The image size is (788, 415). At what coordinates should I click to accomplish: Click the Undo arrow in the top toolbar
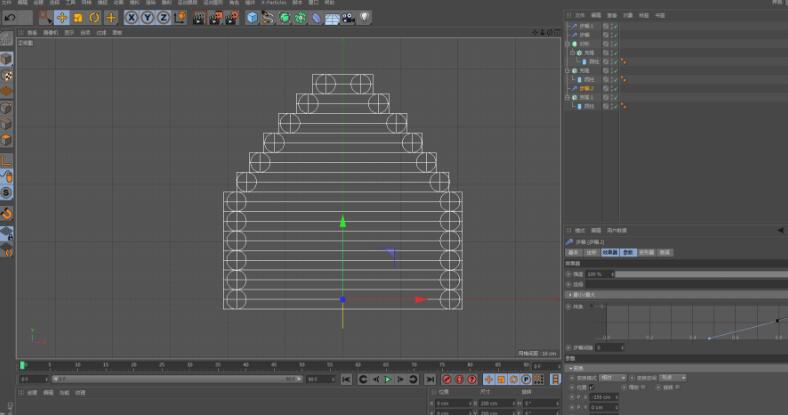[x=10, y=17]
